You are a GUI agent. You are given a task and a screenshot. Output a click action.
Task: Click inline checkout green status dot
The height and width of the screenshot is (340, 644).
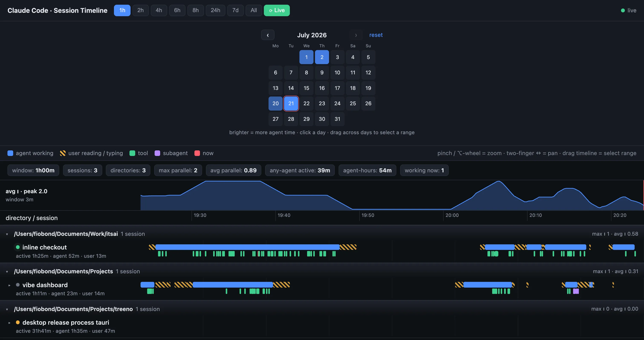pos(18,247)
